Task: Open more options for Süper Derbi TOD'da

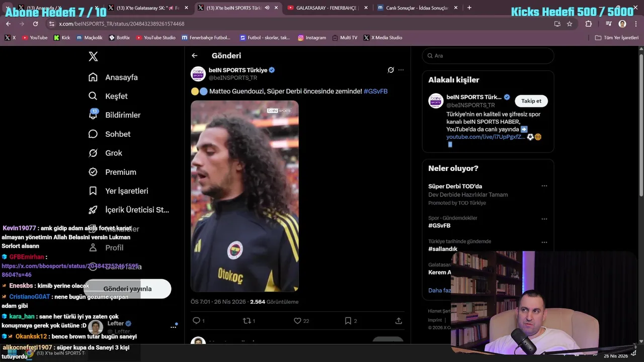Action: coord(544,186)
